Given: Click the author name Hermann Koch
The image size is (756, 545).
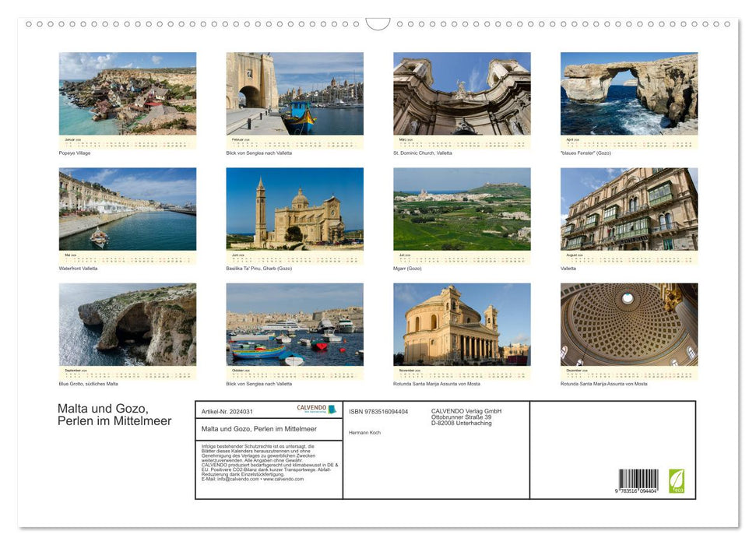Looking at the screenshot, I should 364,433.
